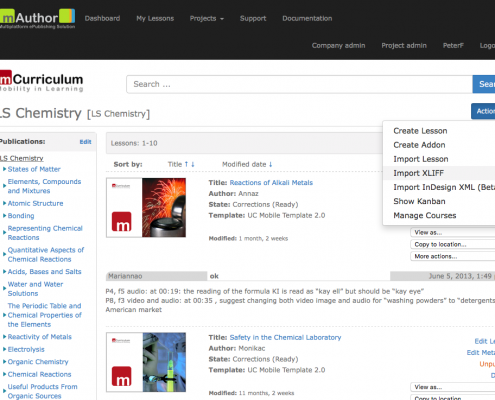The image size is (495, 400).
Task: Open Reactions of Alkali Metals title link
Action: (271, 183)
